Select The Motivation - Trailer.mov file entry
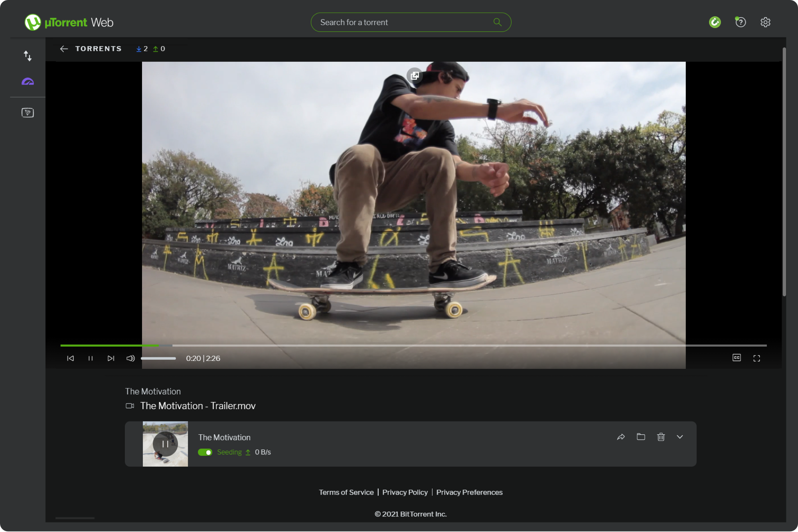The image size is (798, 532). click(198, 406)
